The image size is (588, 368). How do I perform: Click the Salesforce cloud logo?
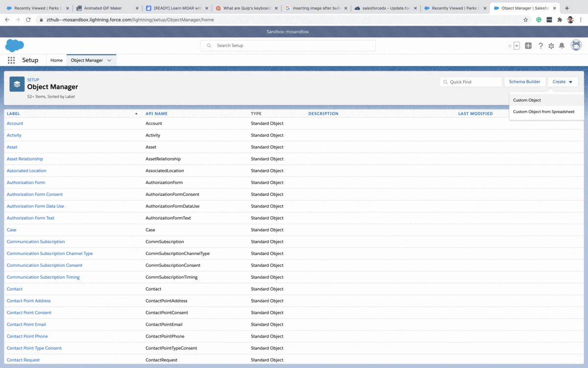(15, 46)
